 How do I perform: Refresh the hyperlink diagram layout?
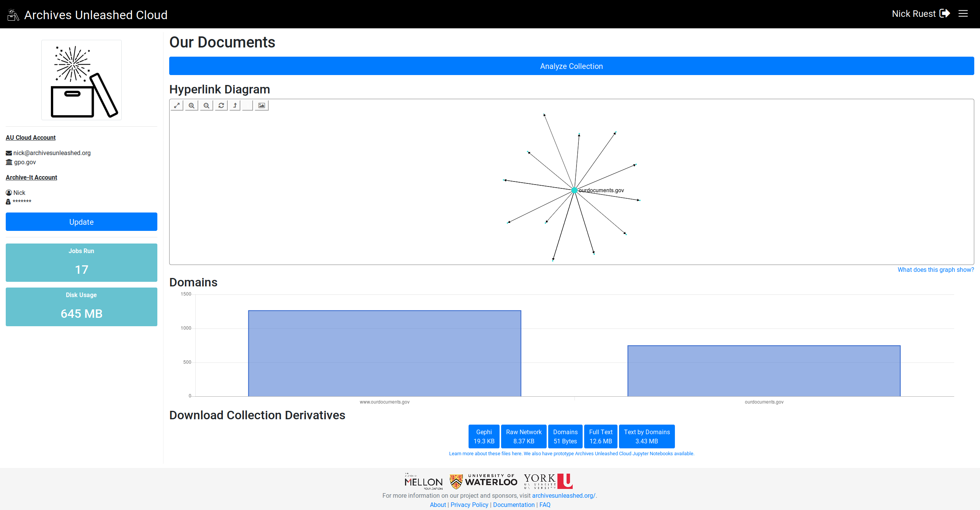221,105
